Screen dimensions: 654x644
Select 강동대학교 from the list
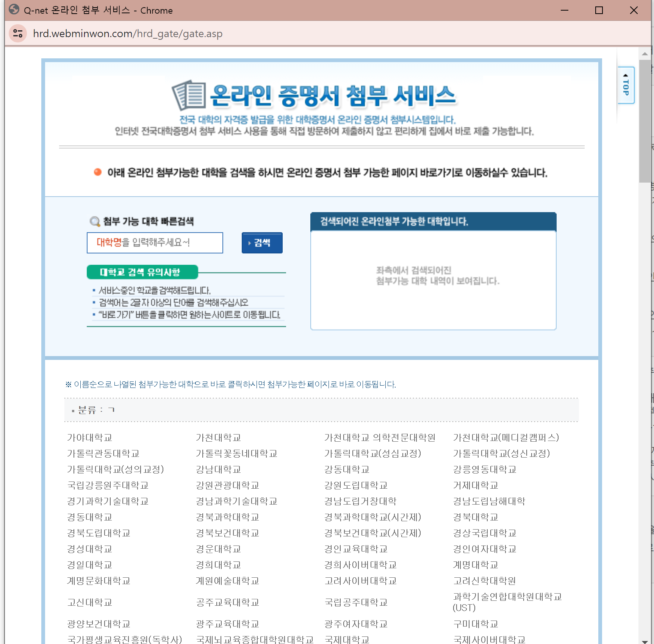(x=347, y=469)
